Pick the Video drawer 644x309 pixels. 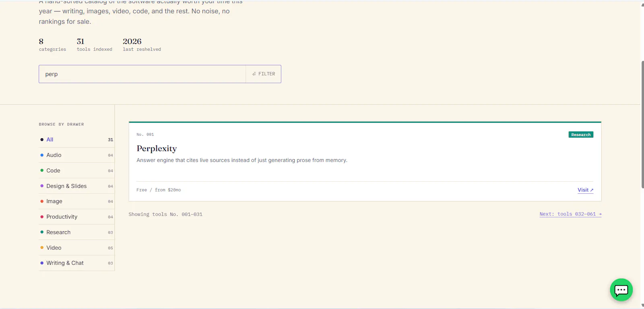pyautogui.click(x=76, y=248)
